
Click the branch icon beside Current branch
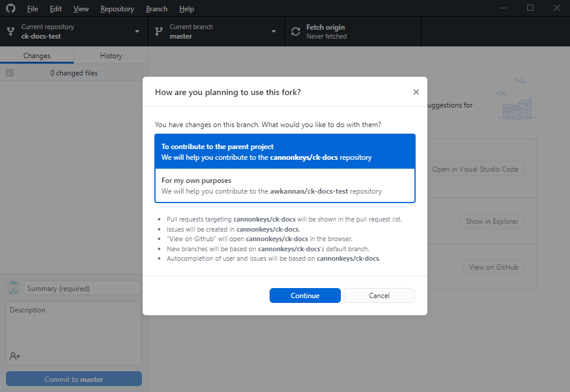(x=159, y=31)
